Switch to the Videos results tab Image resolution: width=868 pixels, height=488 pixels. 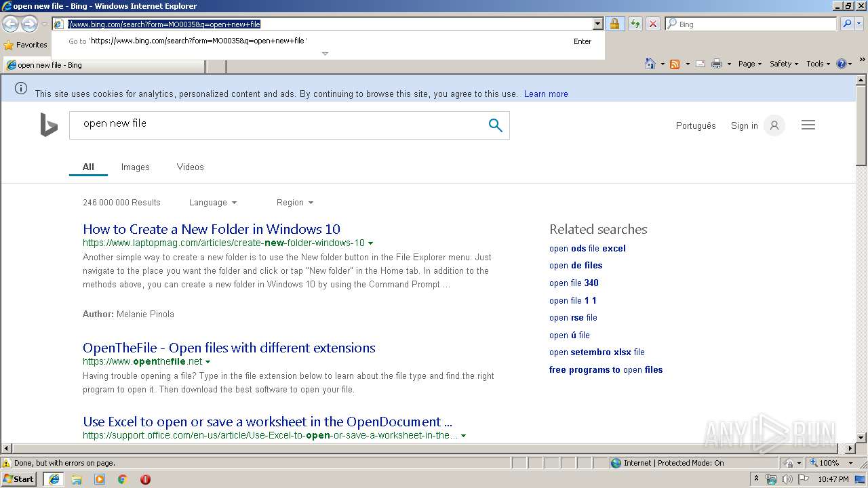coord(190,167)
